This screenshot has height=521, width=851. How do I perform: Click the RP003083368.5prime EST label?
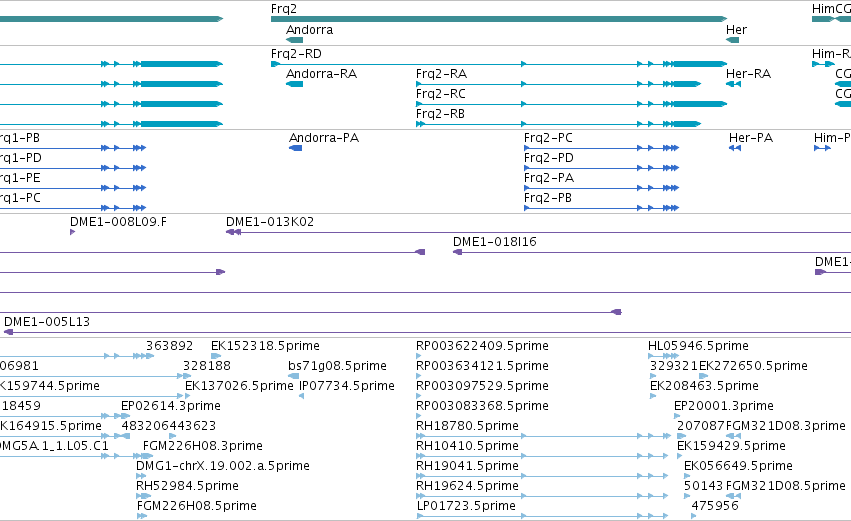[482, 406]
